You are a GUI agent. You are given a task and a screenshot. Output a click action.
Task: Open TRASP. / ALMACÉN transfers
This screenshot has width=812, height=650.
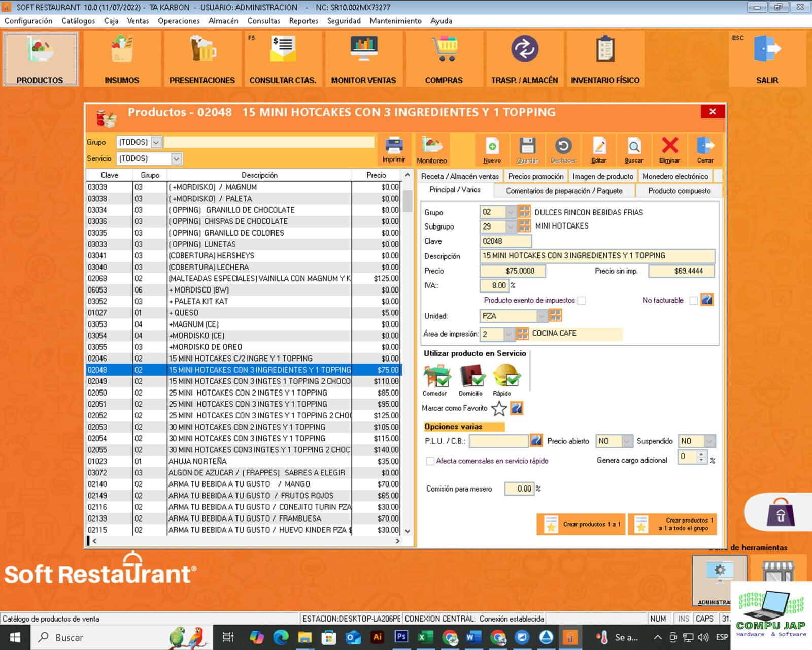coord(524,59)
